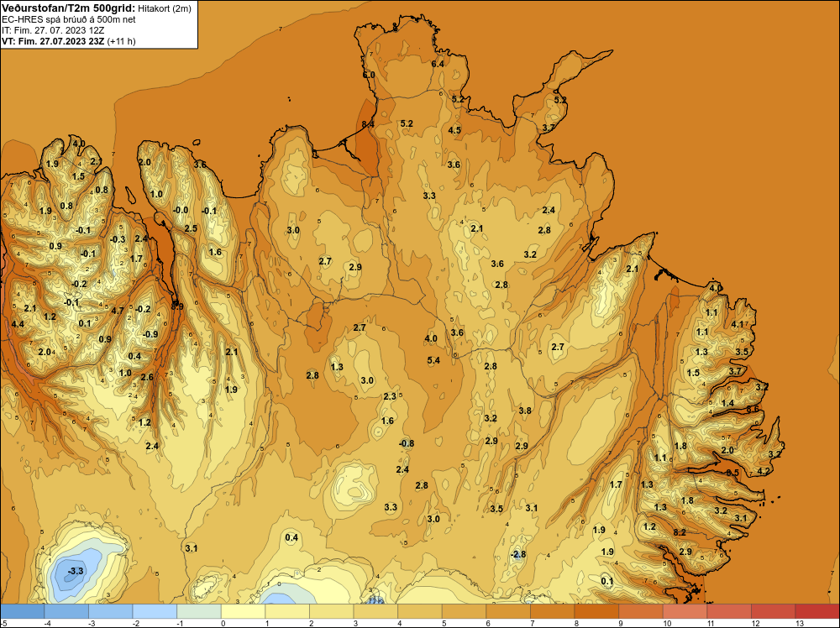Click the legend swatch between -4 and -3
The image size is (840, 628).
point(66,611)
